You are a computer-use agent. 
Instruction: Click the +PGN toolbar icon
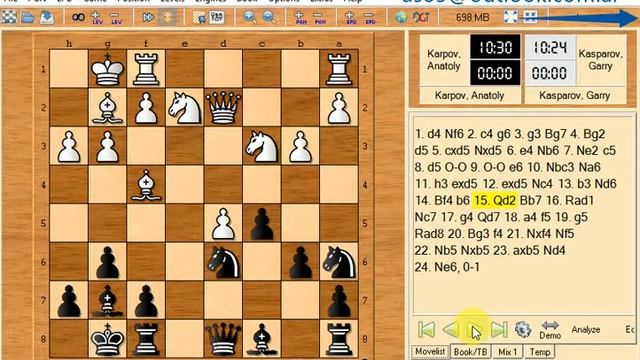pyautogui.click(x=300, y=17)
